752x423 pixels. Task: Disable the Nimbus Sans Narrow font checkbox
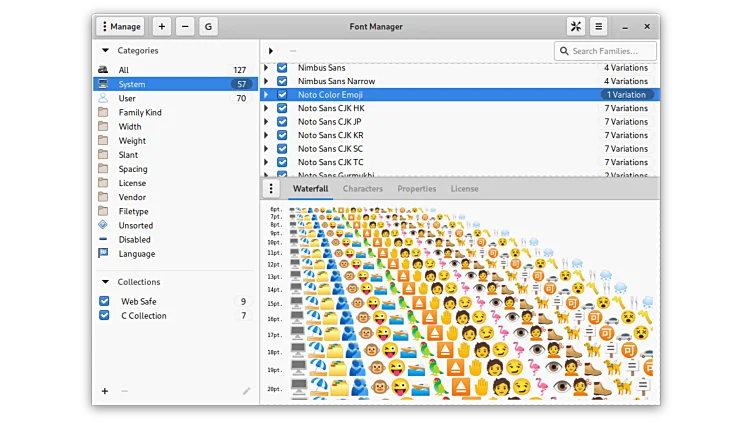click(x=282, y=81)
